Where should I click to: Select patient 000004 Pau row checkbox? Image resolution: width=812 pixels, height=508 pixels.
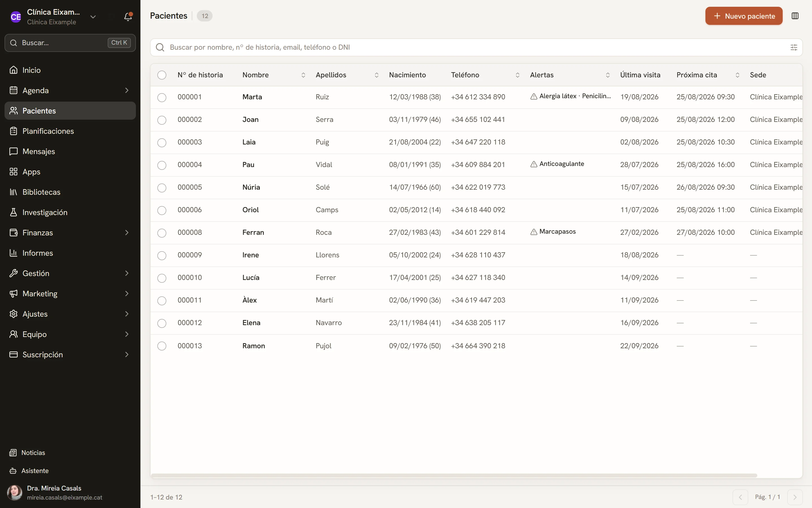coord(162,165)
